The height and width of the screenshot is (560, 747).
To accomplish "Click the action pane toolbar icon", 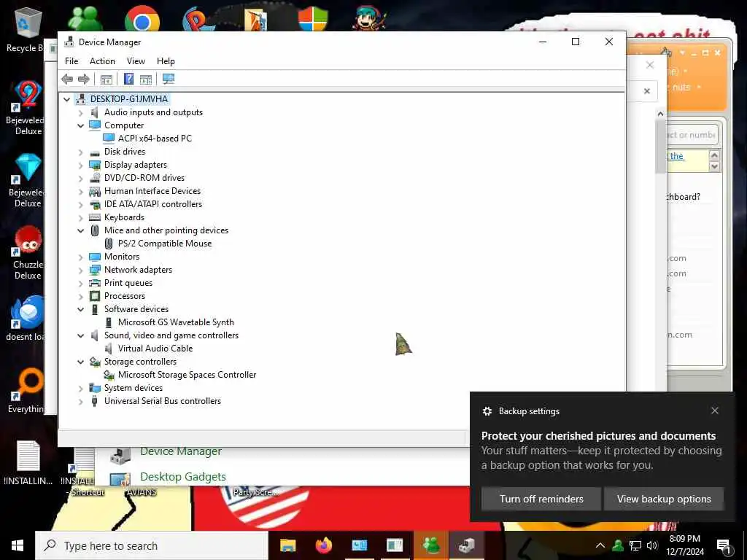I will click(x=146, y=79).
